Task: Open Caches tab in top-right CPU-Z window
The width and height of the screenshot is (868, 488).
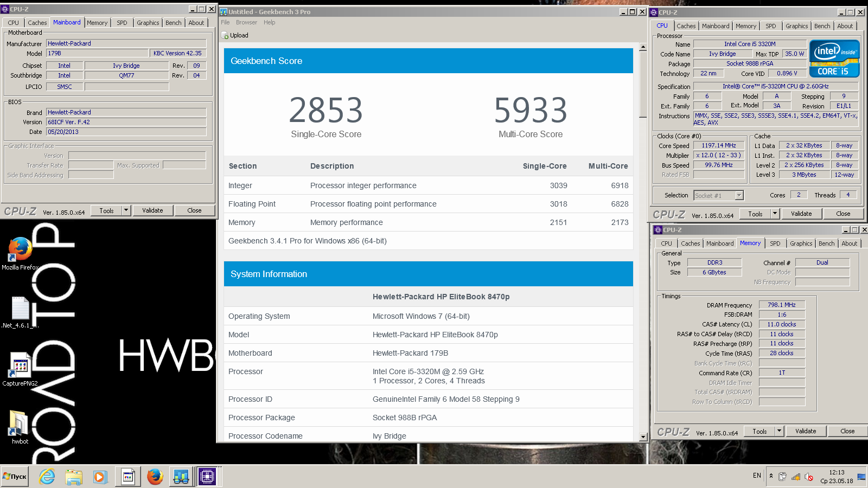Action: click(686, 26)
